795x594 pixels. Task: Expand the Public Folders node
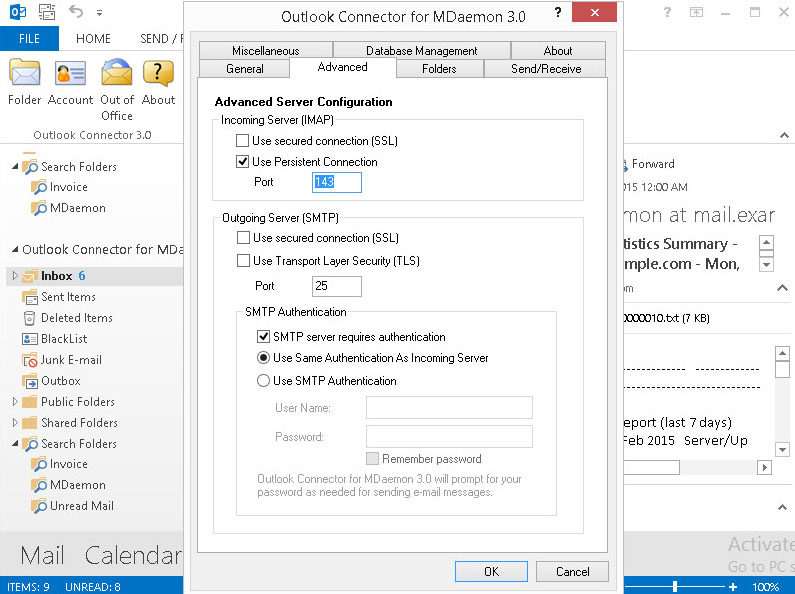[x=15, y=401]
